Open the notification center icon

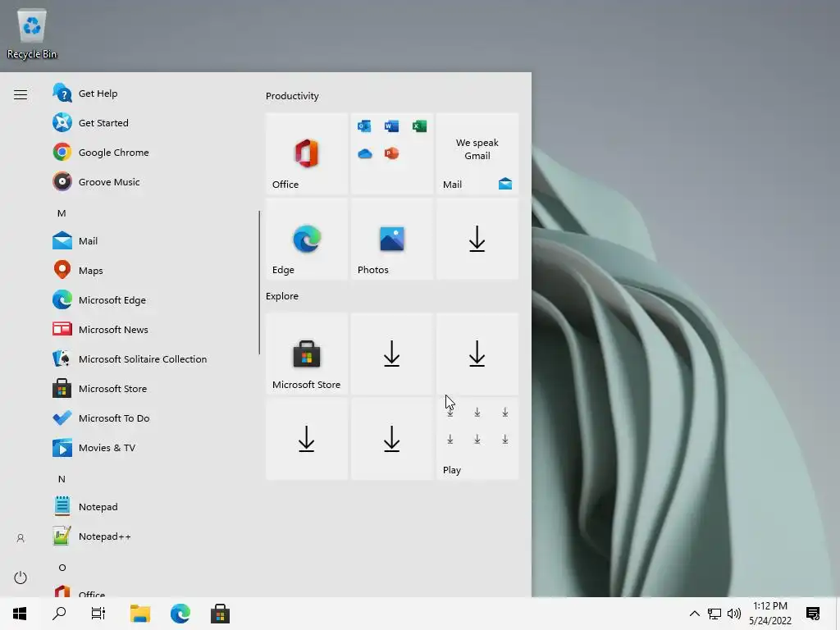click(813, 614)
